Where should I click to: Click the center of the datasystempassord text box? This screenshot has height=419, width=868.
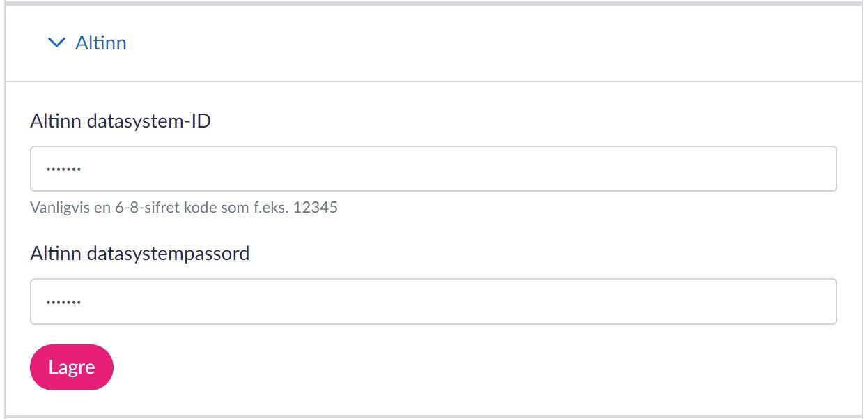[433, 301]
